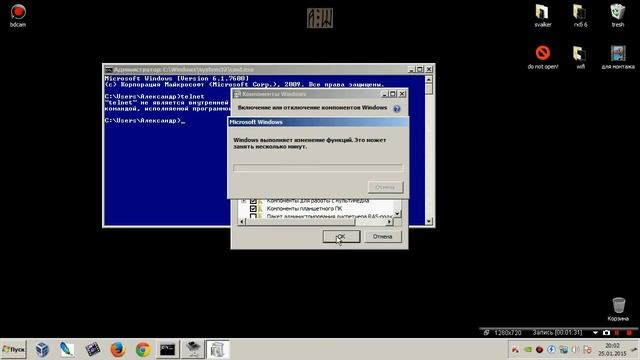Viewport: 640px width, 360px height.
Task: Expand the multimedia components tree node
Action: pyautogui.click(x=244, y=201)
